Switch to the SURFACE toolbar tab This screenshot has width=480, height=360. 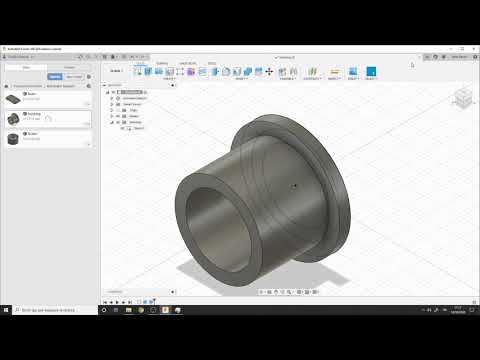coord(162,63)
